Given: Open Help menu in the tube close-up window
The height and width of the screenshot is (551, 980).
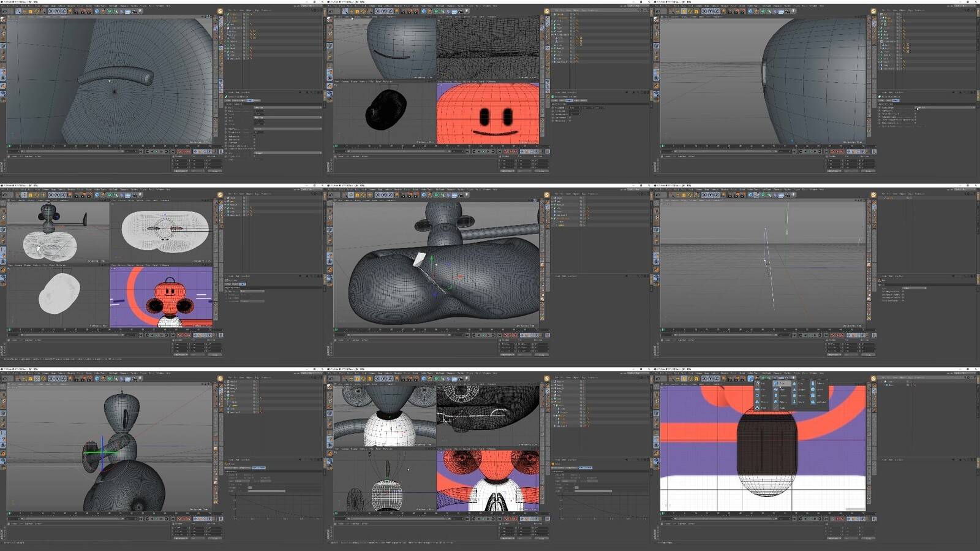Looking at the screenshot, I should click(x=168, y=6).
